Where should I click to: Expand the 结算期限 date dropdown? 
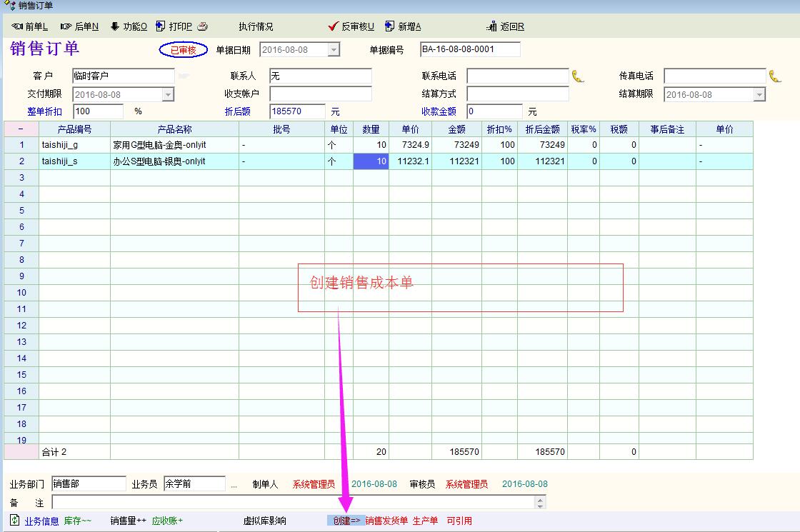(759, 94)
